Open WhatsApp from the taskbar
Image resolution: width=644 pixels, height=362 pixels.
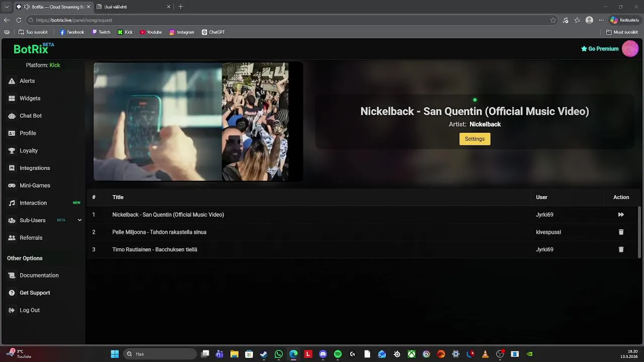[x=279, y=354]
